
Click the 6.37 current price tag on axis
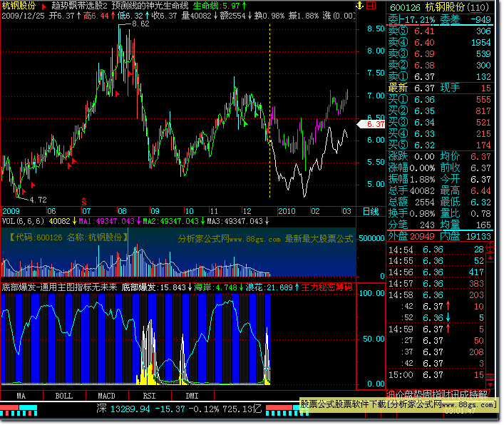(x=374, y=124)
